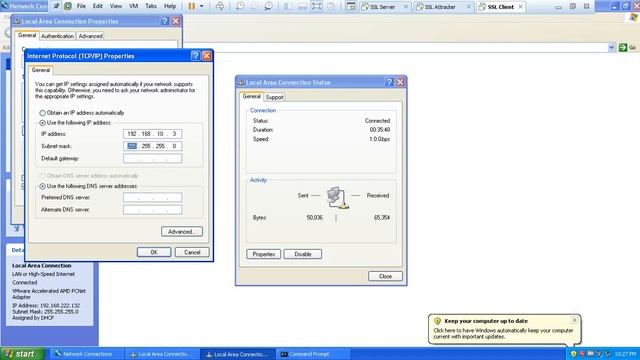Image resolution: width=640 pixels, height=360 pixels.
Task: Click the IP address field
Action: tap(152, 134)
